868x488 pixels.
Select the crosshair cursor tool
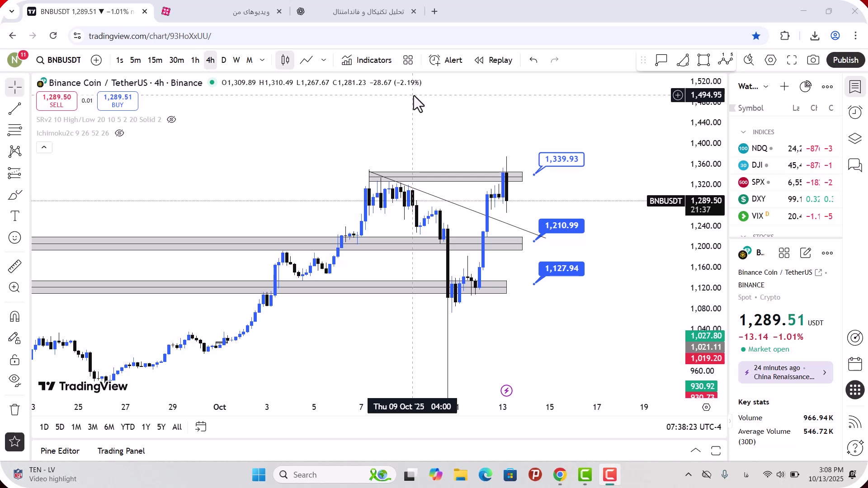pos(14,87)
